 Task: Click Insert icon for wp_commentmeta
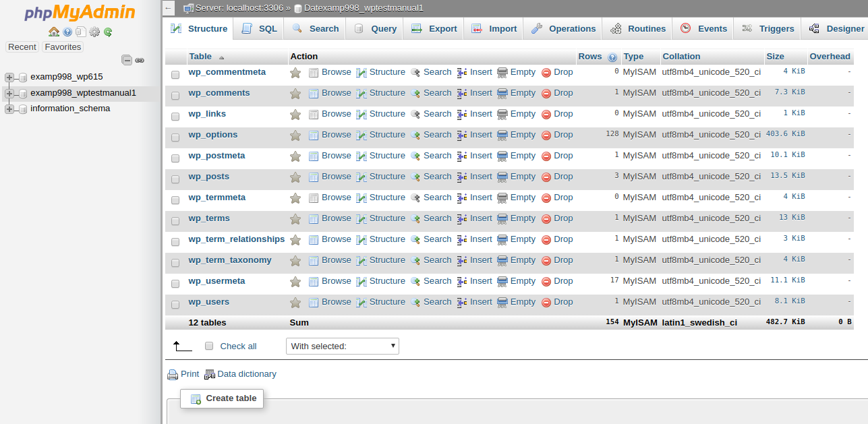click(462, 73)
